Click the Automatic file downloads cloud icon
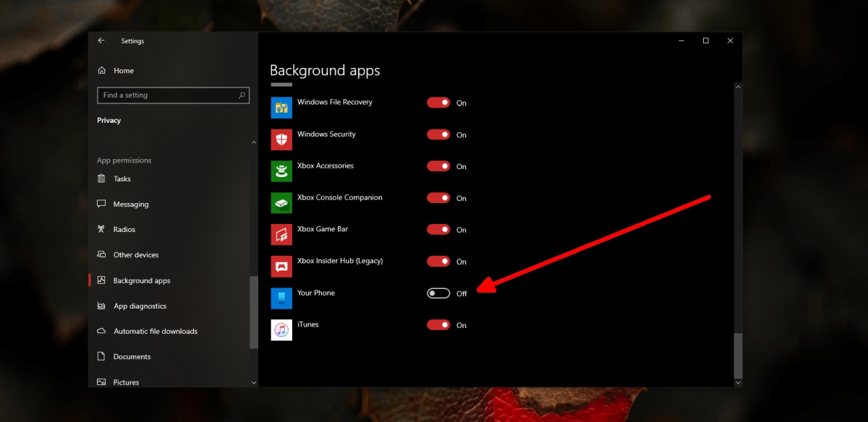The height and width of the screenshot is (422, 868). [x=101, y=331]
